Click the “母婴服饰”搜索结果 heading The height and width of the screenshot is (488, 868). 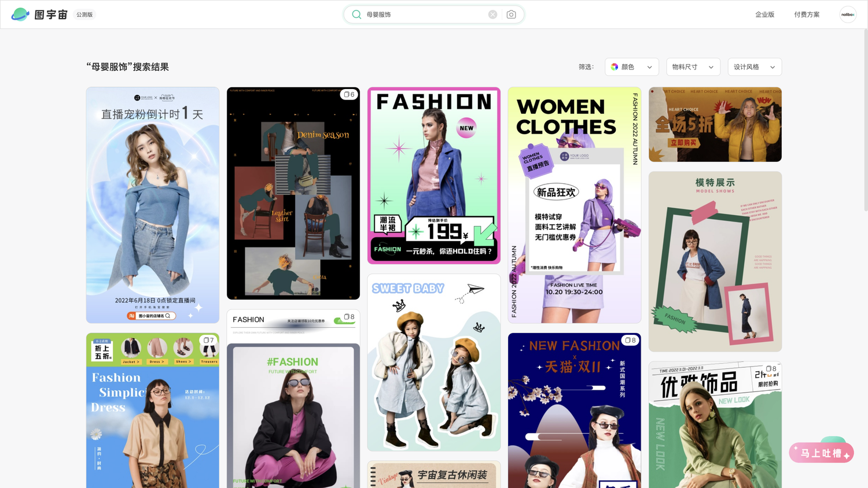point(128,67)
